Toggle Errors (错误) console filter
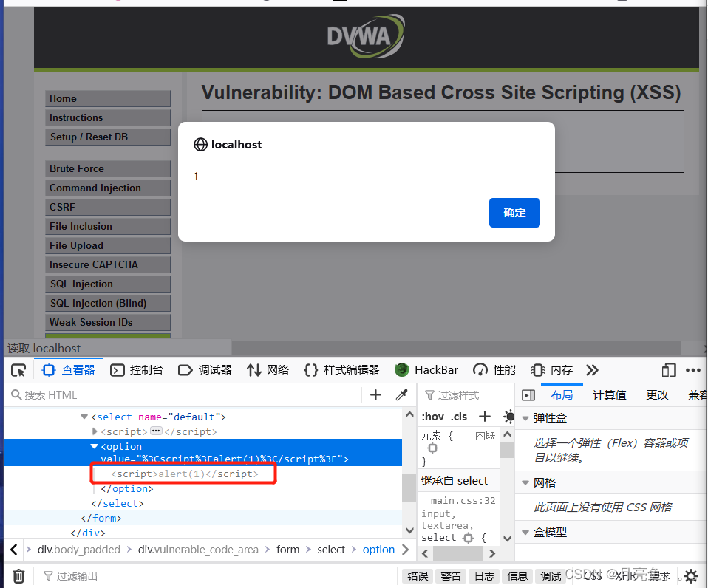This screenshot has height=588, width=708. pos(418,576)
